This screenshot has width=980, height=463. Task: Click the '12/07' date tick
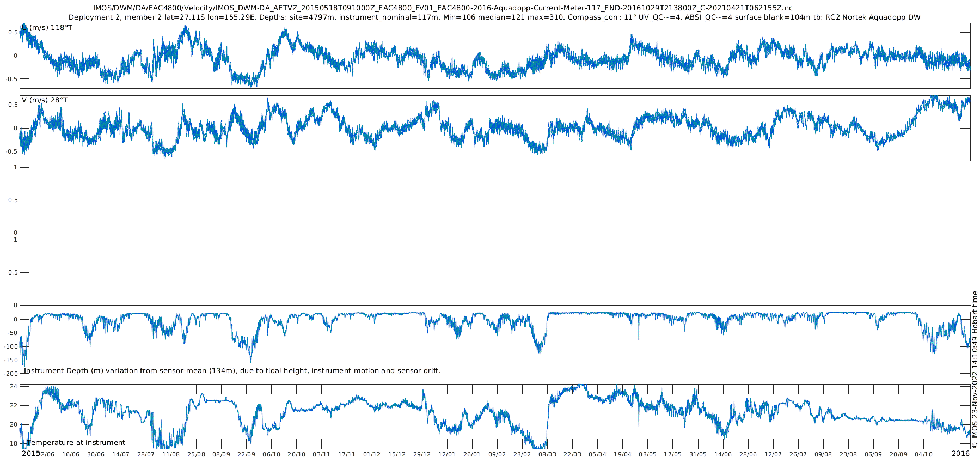(773, 454)
